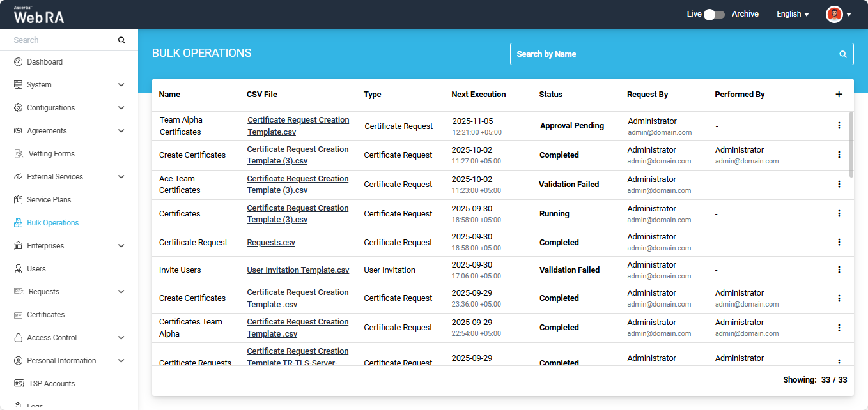Image resolution: width=868 pixels, height=410 pixels.
Task: Click the table's vertical scrollbar thumb
Action: pos(850,144)
